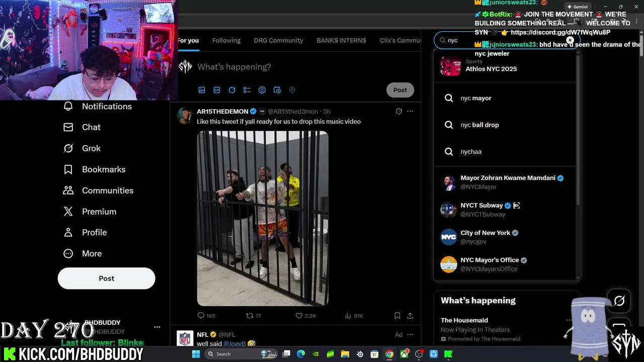644x362 pixels.
Task: Click the composer's grey Post button
Action: click(400, 90)
